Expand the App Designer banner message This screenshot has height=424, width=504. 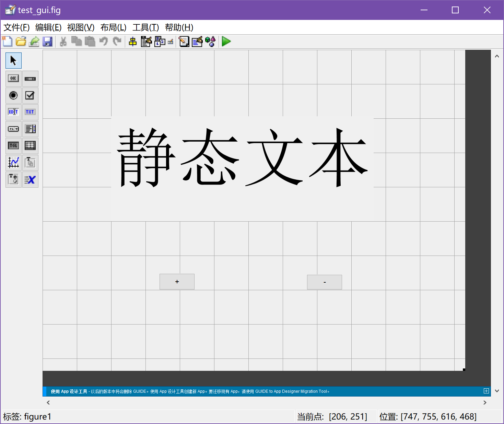tap(486, 391)
